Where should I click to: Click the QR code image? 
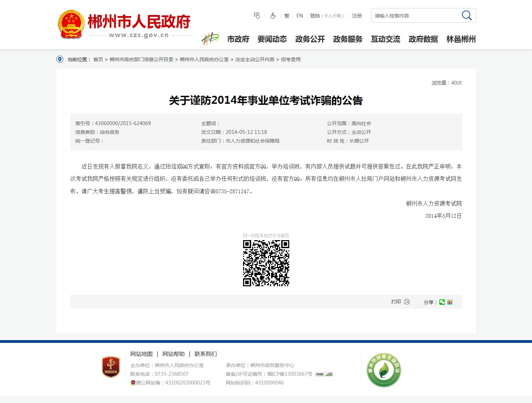tap(266, 263)
